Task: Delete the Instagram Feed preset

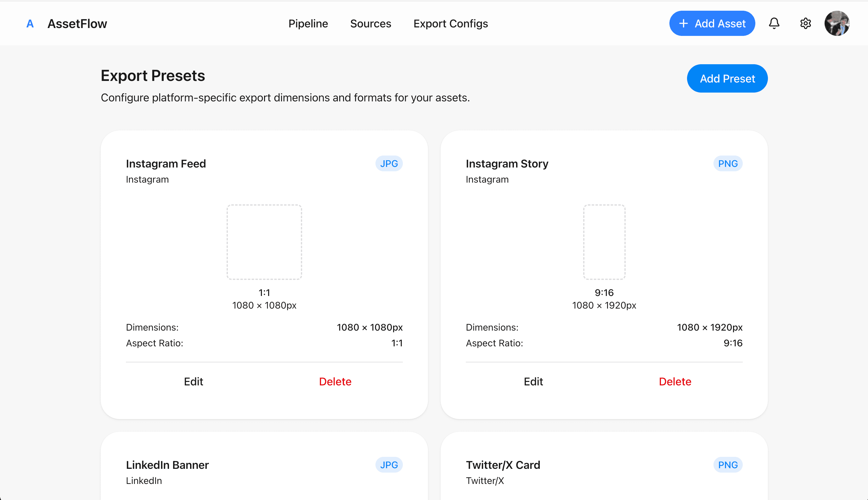Action: click(335, 382)
